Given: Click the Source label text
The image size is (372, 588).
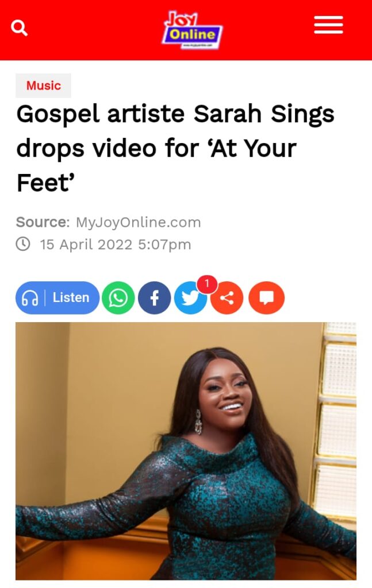Looking at the screenshot, I should [x=43, y=222].
